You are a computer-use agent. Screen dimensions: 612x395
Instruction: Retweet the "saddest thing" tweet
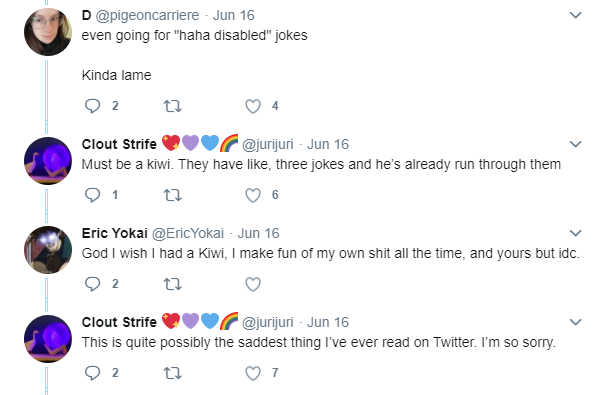(173, 373)
